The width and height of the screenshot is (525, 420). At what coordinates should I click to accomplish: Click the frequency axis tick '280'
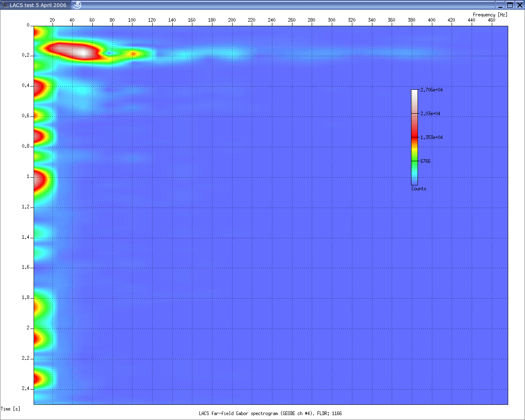(x=311, y=20)
